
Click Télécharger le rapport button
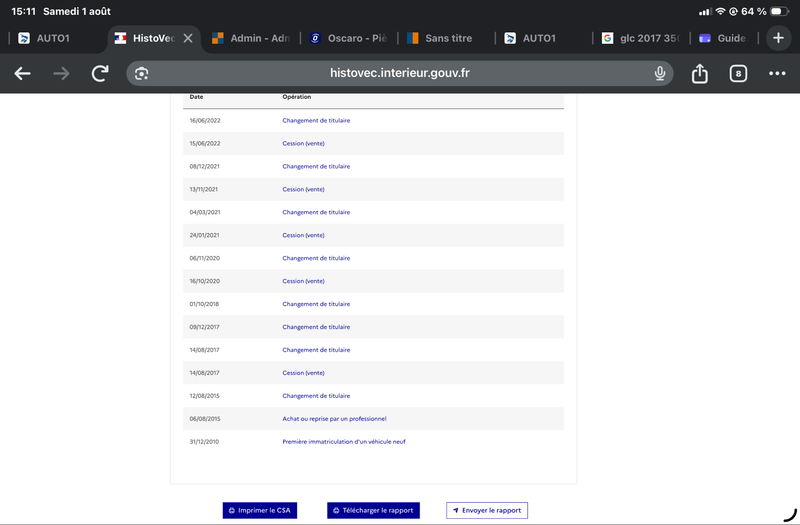(373, 510)
